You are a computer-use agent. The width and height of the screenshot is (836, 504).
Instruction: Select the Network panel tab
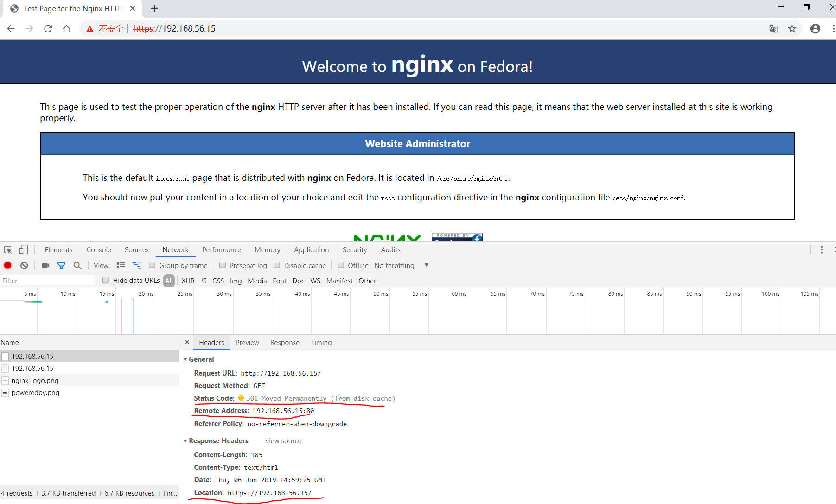point(176,250)
